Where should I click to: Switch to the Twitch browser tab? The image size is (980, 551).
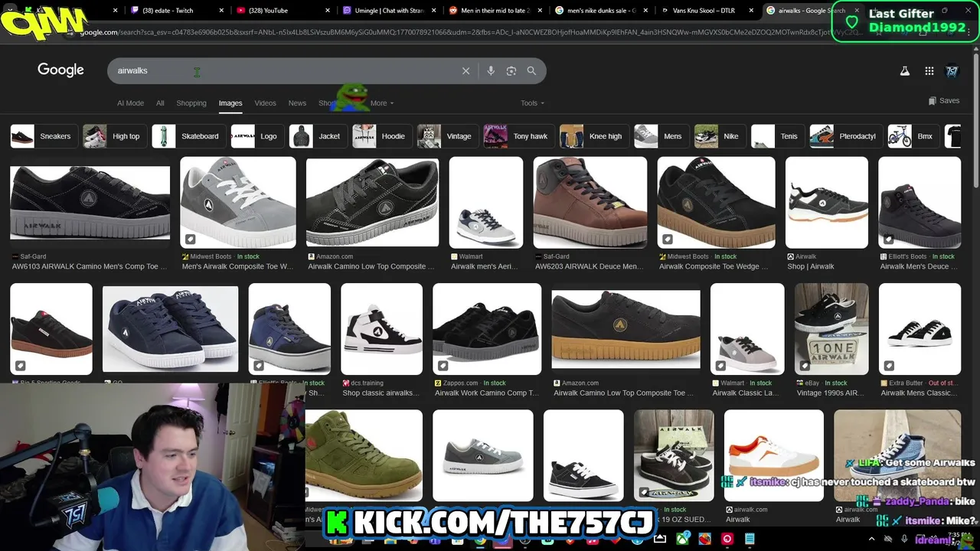click(x=177, y=11)
